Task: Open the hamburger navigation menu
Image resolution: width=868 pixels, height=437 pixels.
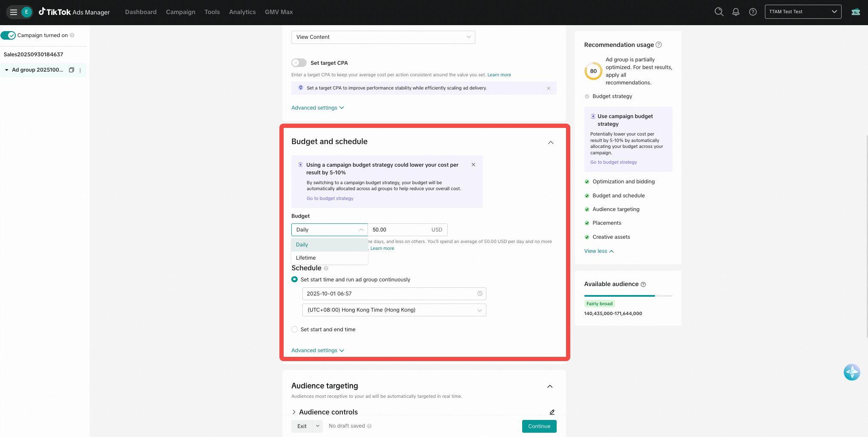Action: 13,12
